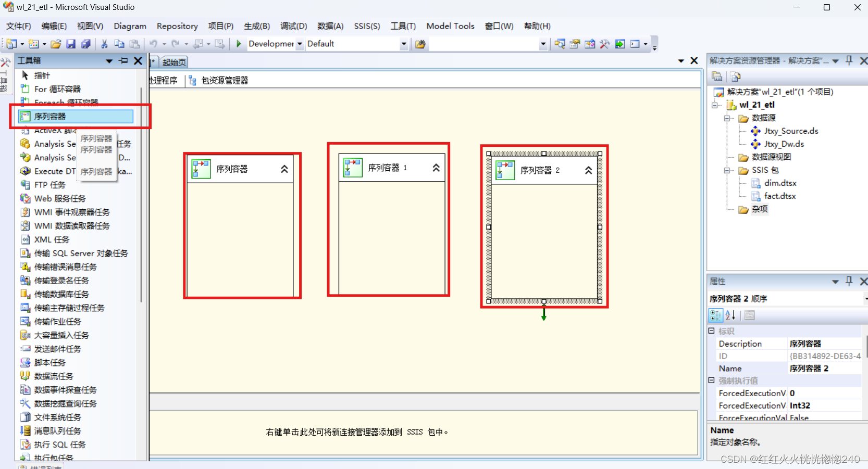868x469 pixels.
Task: Open Properties Window from the toolbar icon
Action: pyautogui.click(x=575, y=44)
